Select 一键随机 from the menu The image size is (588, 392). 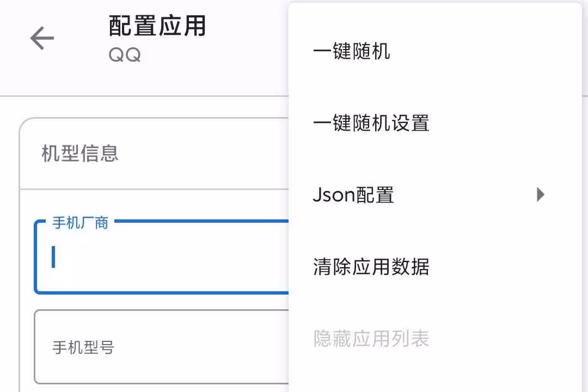(x=351, y=52)
